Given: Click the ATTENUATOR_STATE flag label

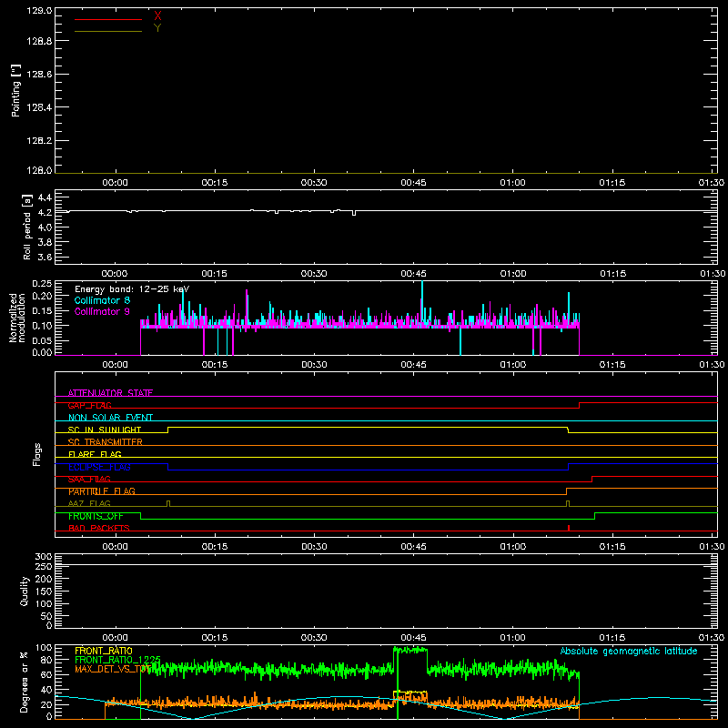Looking at the screenshot, I should [110, 393].
